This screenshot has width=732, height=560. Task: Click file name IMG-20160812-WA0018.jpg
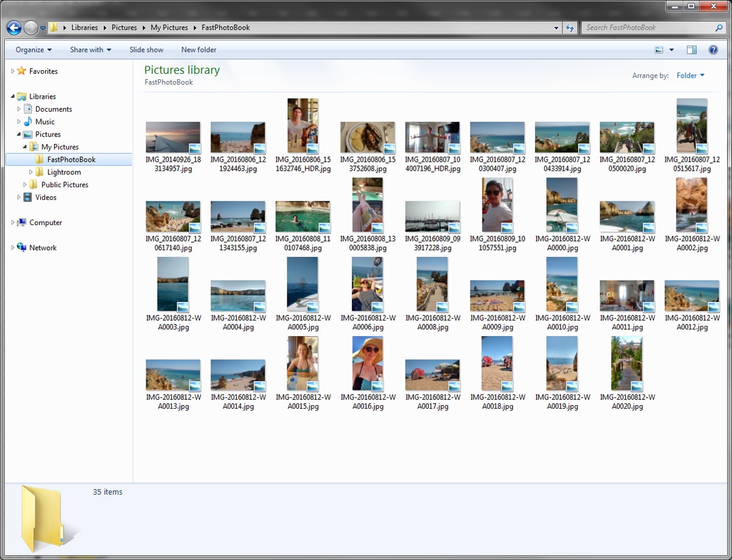497,402
